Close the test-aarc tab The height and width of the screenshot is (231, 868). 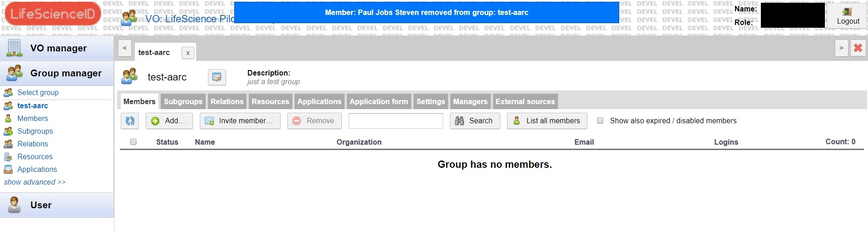188,53
